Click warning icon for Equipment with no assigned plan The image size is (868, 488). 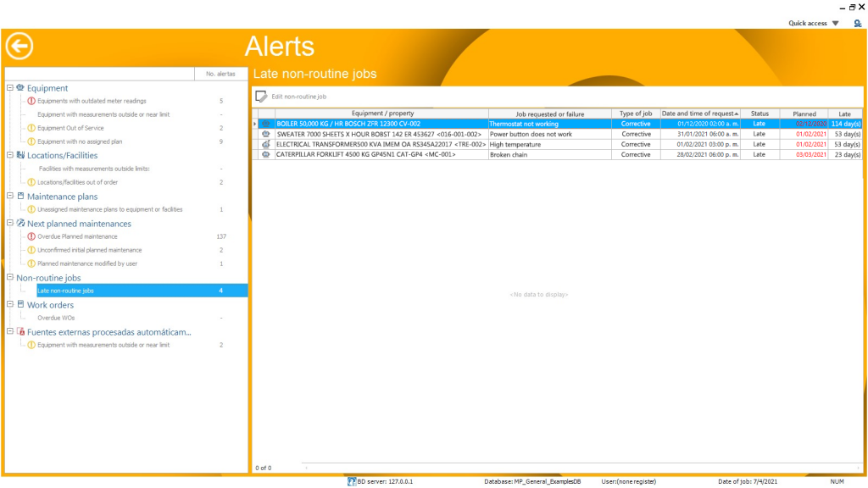click(31, 141)
